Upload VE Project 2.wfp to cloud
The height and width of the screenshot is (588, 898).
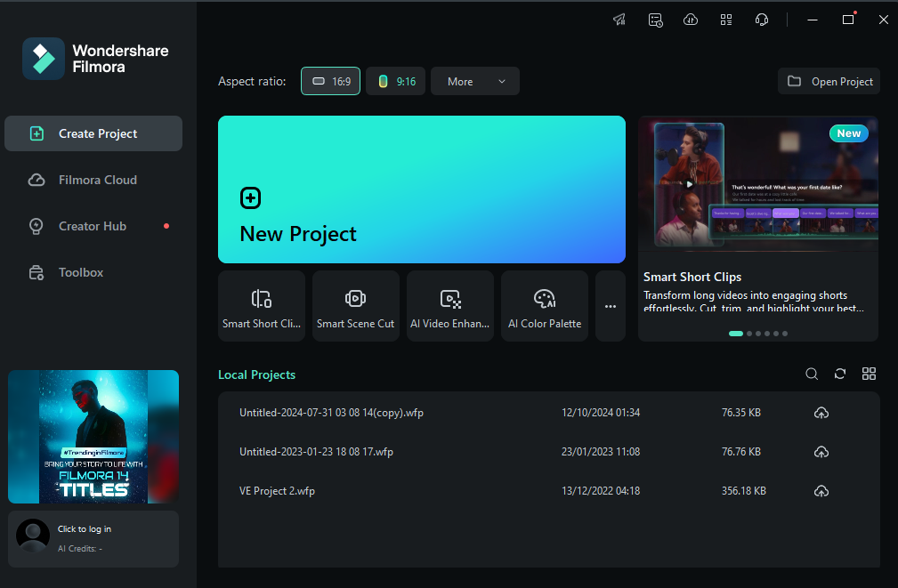click(821, 491)
